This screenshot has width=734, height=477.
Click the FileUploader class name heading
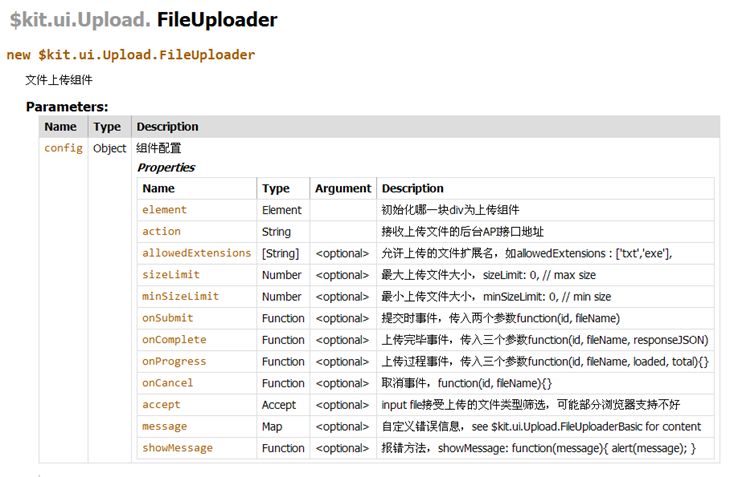click(x=217, y=20)
